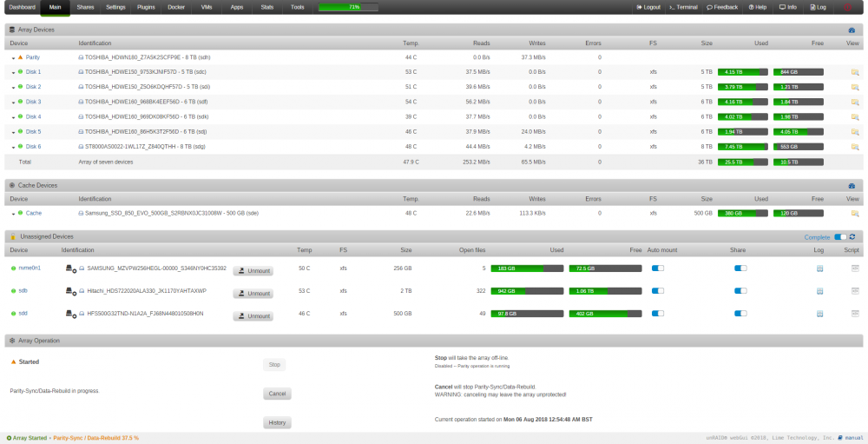
Task: Browse Cache contents via View icon
Action: point(855,214)
